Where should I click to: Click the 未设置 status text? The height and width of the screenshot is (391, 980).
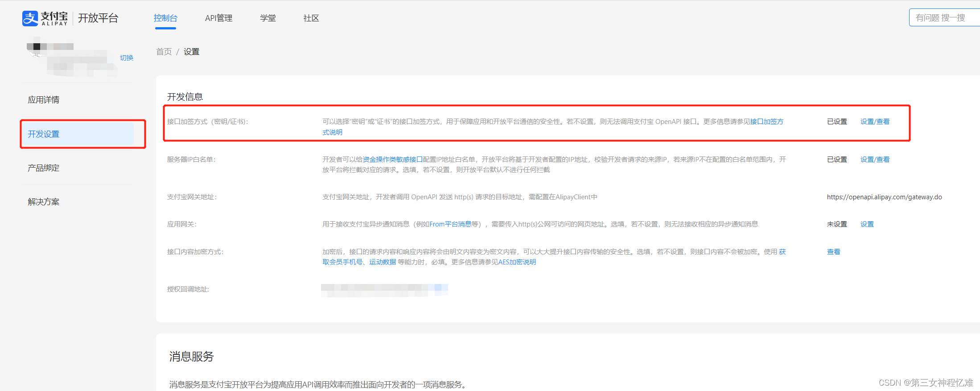click(x=837, y=224)
